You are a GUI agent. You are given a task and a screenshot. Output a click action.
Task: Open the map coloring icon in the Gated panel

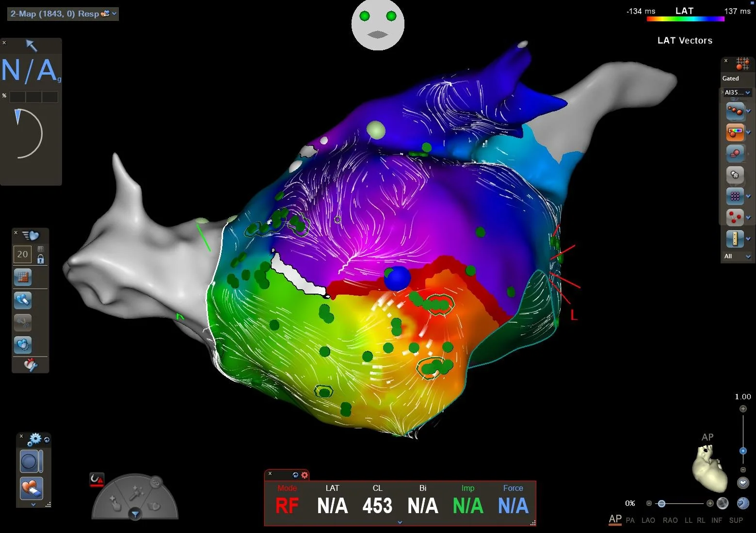tap(735, 132)
